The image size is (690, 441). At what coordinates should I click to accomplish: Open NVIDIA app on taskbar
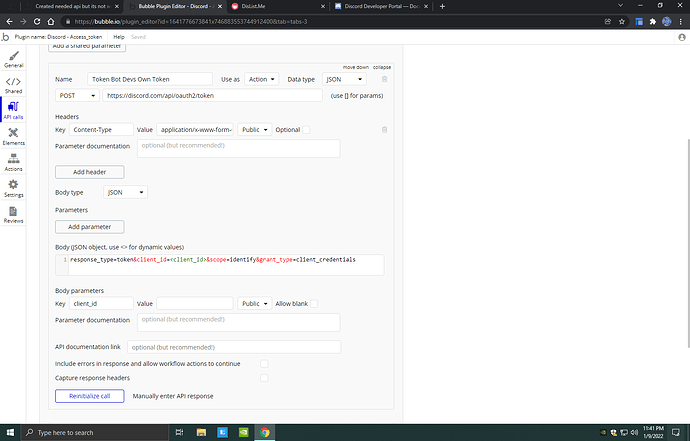pos(243,432)
